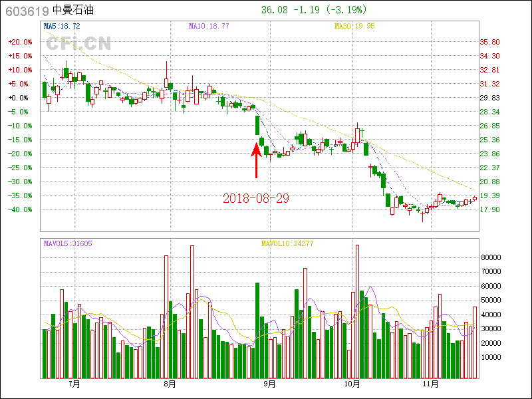Screen dimensions: 532x399
Task: Click the -15.0% percent axis label
Action: tap(21, 140)
